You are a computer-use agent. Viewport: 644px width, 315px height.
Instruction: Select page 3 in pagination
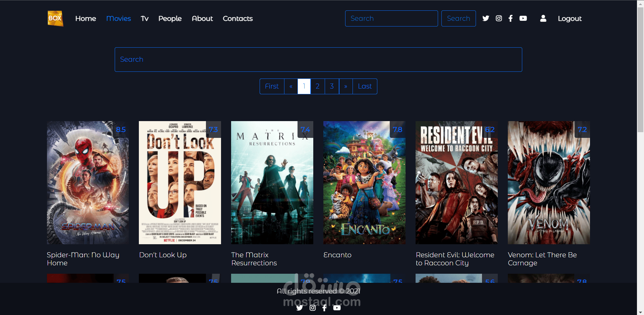(332, 86)
